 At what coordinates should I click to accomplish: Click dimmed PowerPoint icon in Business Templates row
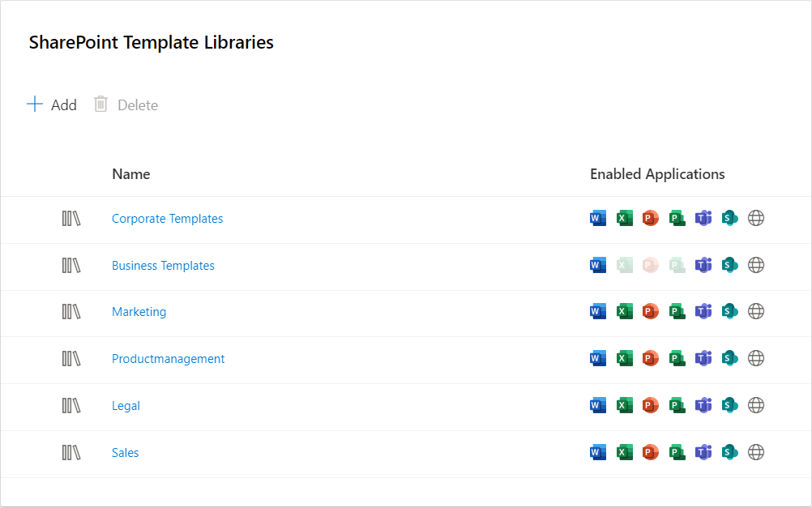650,265
